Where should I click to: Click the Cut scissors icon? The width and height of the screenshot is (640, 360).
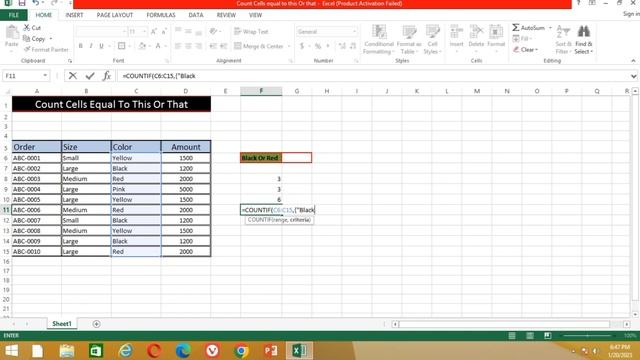point(27,28)
